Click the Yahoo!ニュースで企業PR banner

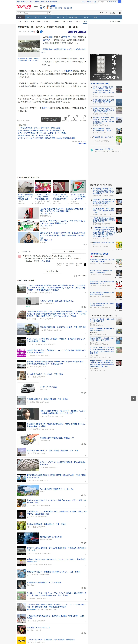tap(106, 150)
